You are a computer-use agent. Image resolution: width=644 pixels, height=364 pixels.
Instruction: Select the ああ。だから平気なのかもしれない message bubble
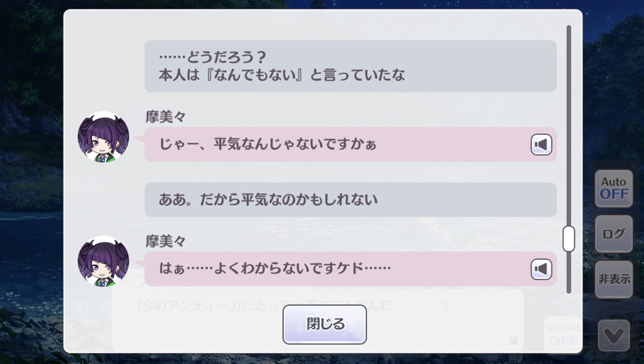[350, 200]
